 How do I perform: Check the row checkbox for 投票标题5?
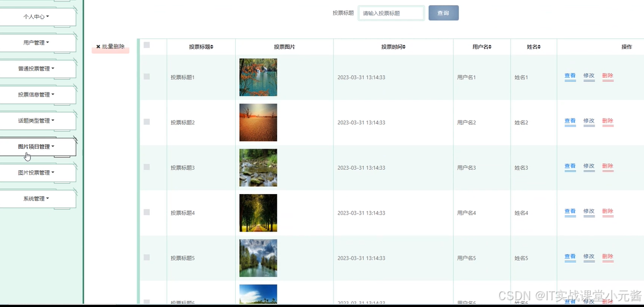[147, 257]
